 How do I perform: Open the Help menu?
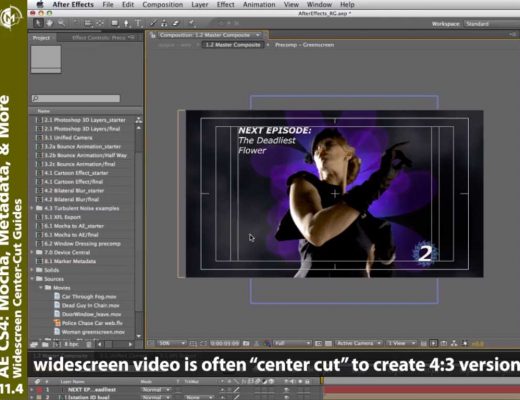(x=347, y=4)
